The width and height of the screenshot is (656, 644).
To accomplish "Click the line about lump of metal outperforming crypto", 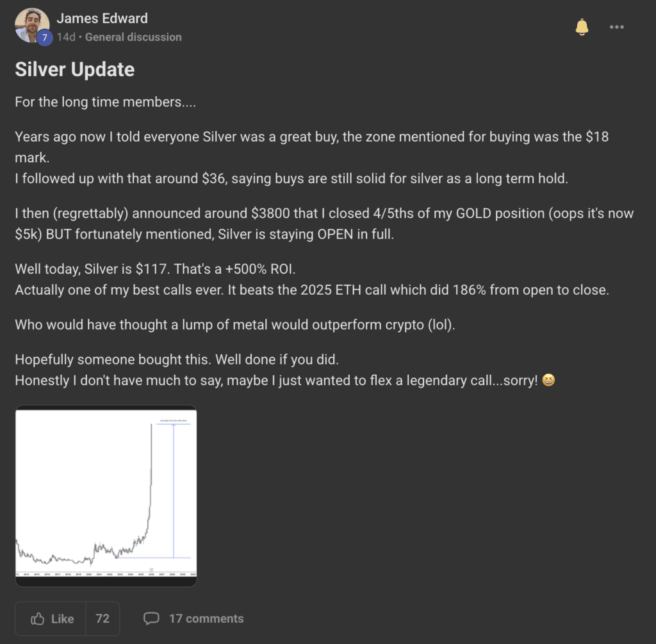I will pyautogui.click(x=234, y=324).
